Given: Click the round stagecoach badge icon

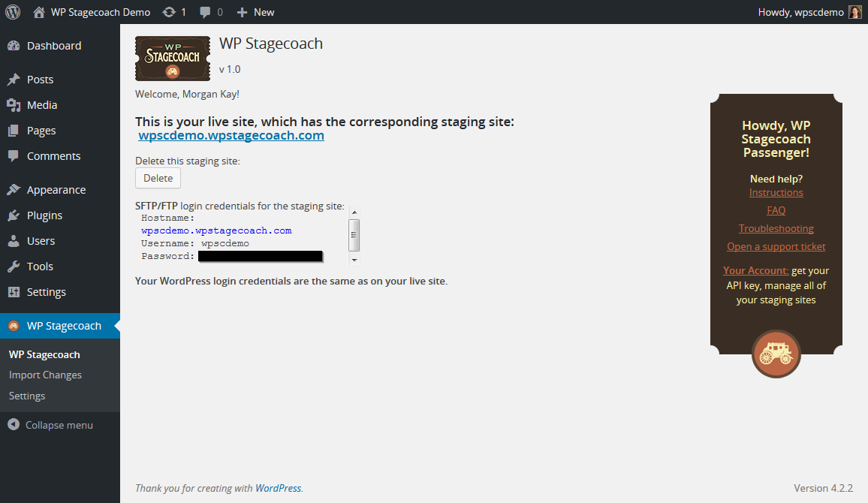Looking at the screenshot, I should [x=776, y=354].
